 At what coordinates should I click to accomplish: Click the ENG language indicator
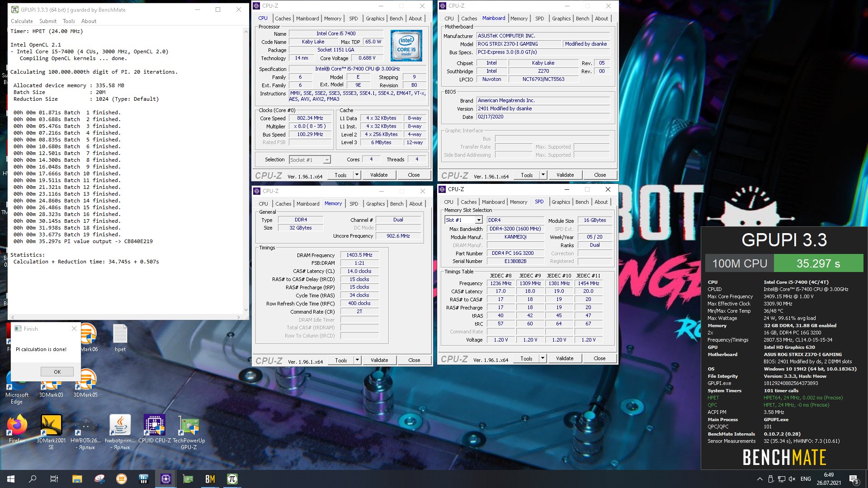tap(806, 479)
